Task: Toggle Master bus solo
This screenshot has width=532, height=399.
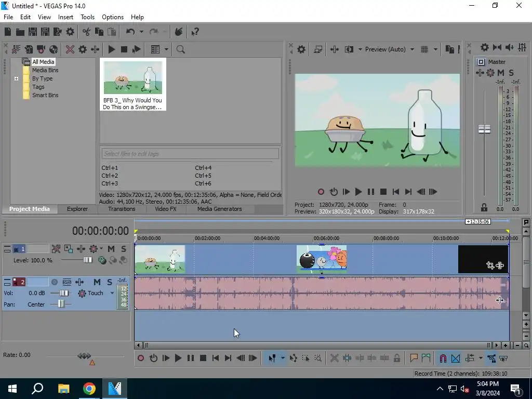Action: (x=511, y=73)
